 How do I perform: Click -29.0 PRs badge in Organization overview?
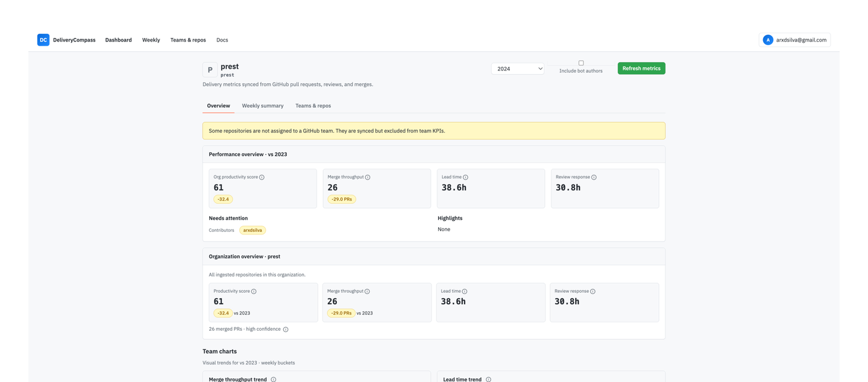(x=341, y=313)
